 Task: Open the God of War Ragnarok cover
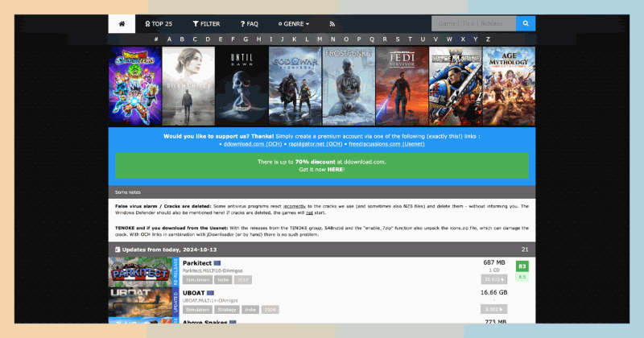(x=295, y=86)
